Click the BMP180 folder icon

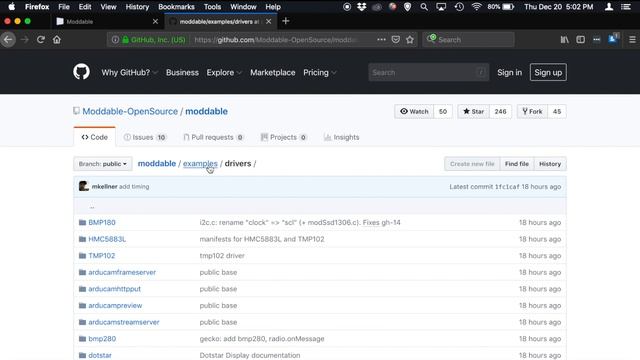pos(82,222)
